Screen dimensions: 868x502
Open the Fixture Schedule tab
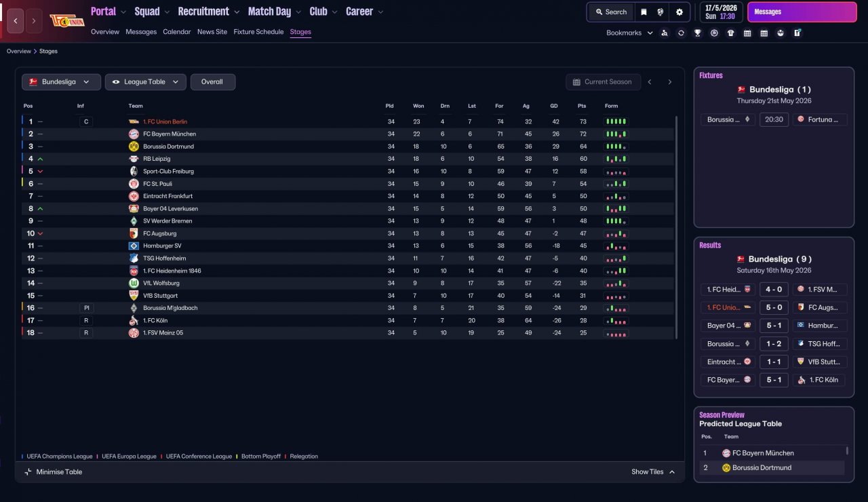(258, 32)
